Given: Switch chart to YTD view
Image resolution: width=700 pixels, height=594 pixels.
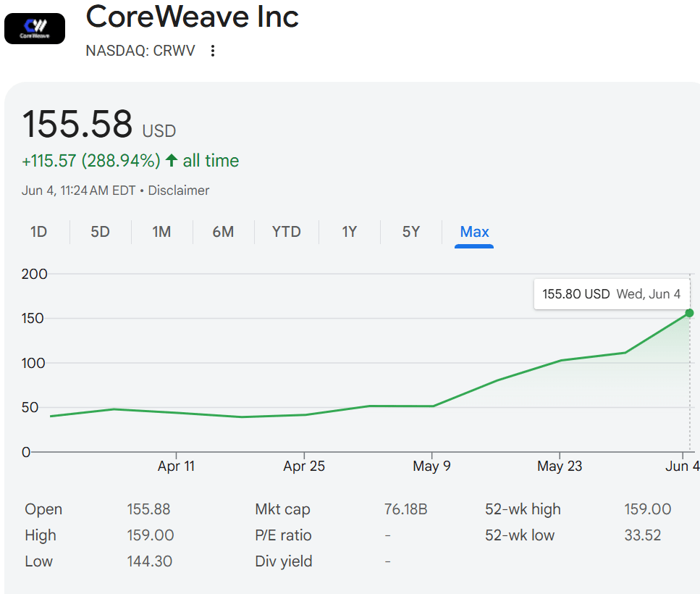Looking at the screenshot, I should pos(286,232).
